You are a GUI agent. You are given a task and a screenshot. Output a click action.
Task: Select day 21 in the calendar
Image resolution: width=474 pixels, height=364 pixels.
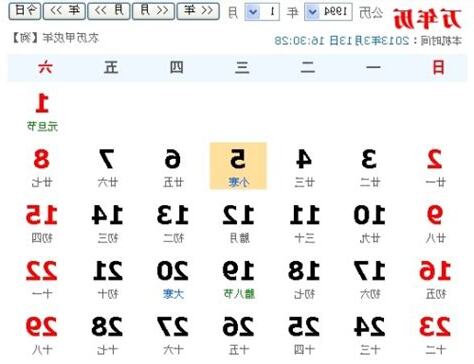click(x=107, y=279)
